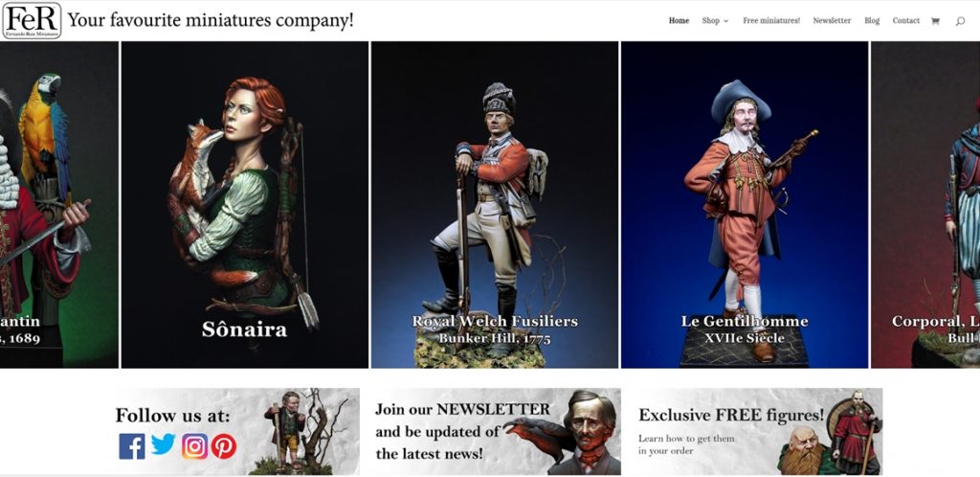Click the FeR logo
Viewport: 980px width, 477px height.
pyautogui.click(x=32, y=21)
